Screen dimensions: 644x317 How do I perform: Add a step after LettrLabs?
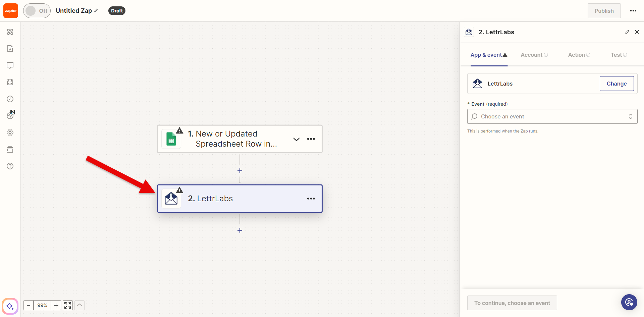[x=240, y=230]
